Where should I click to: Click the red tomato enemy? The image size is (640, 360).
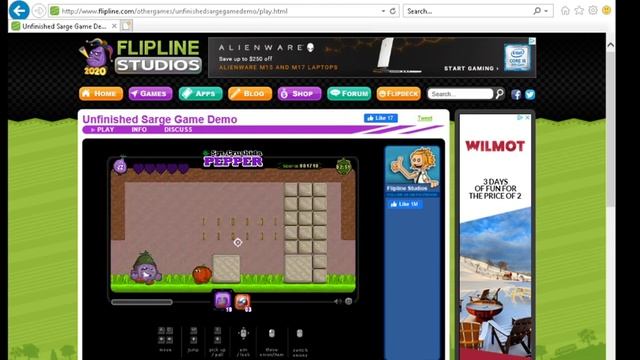pyautogui.click(x=202, y=274)
